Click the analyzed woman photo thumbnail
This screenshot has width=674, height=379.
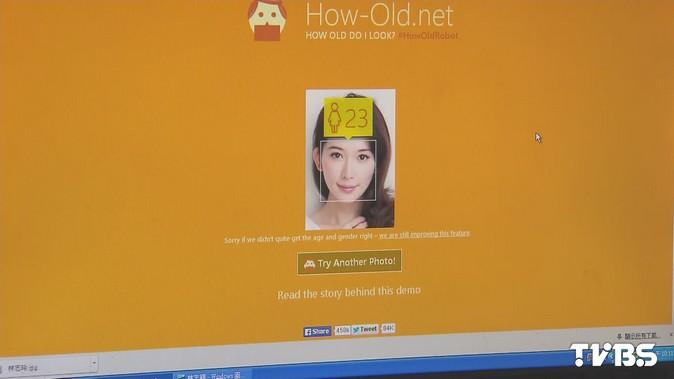350,159
